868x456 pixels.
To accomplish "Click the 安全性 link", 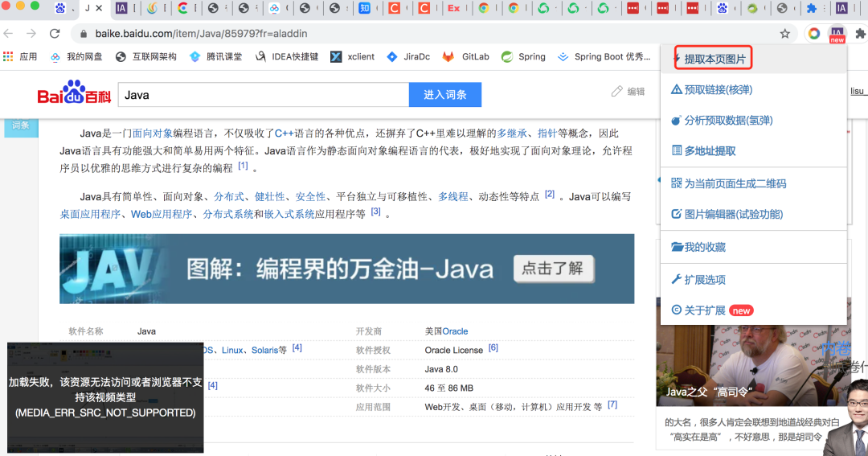I will pos(310,197).
